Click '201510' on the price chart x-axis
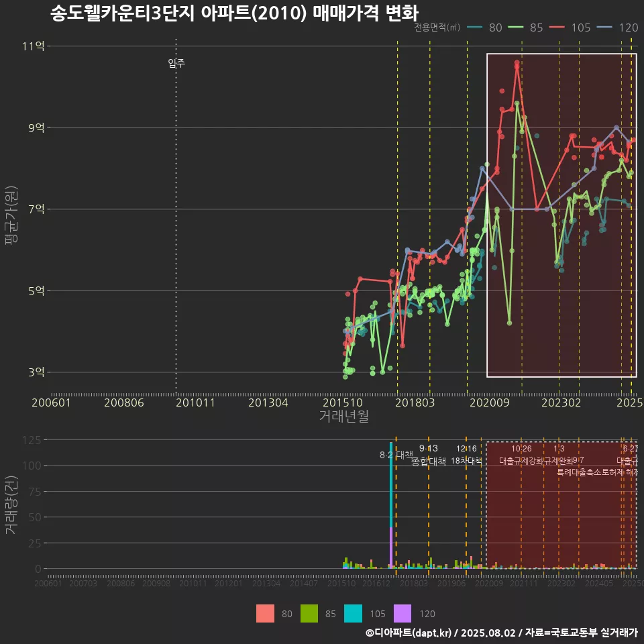This screenshot has width=644, height=644. pyautogui.click(x=343, y=402)
